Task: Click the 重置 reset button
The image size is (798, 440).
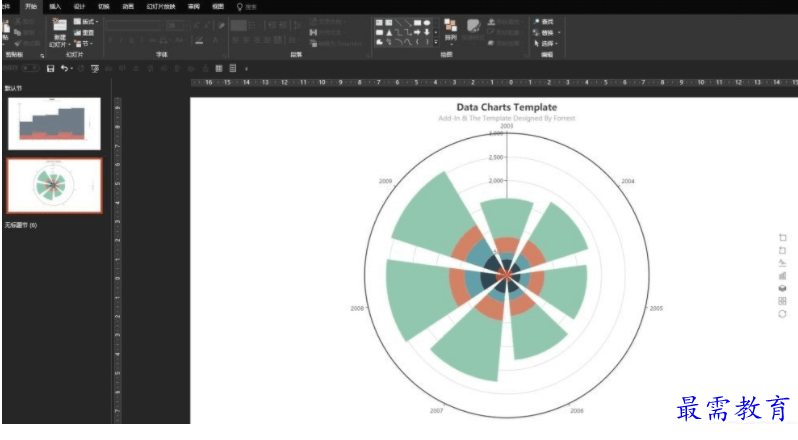Action: pos(87,32)
